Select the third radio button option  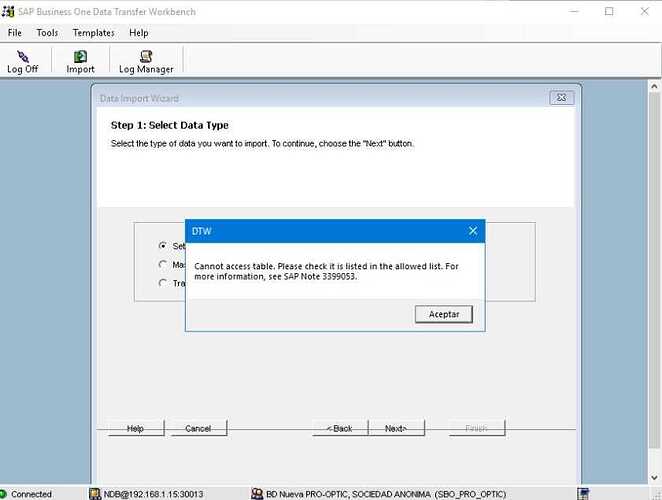(163, 283)
